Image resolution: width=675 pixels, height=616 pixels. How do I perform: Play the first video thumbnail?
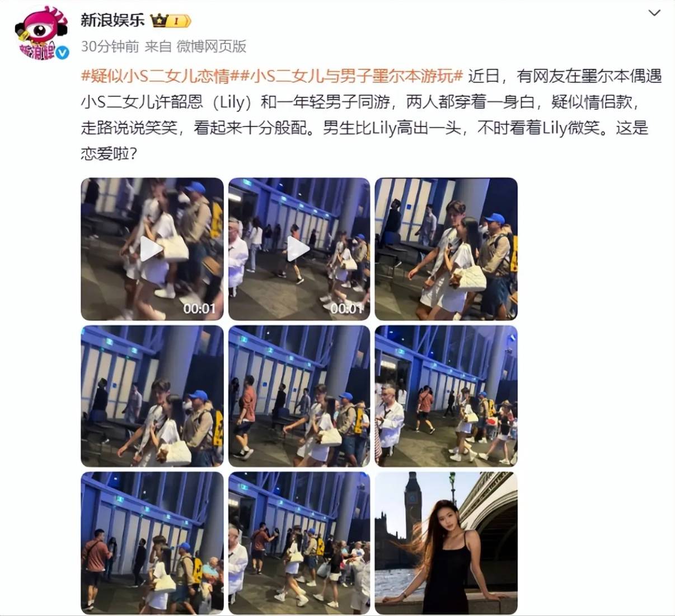click(x=152, y=249)
